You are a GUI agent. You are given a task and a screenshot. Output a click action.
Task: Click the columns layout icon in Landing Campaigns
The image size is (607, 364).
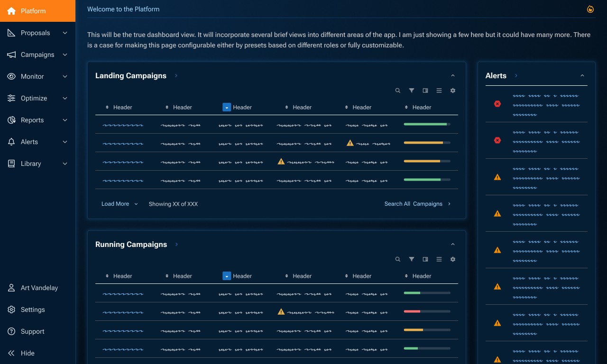point(425,91)
